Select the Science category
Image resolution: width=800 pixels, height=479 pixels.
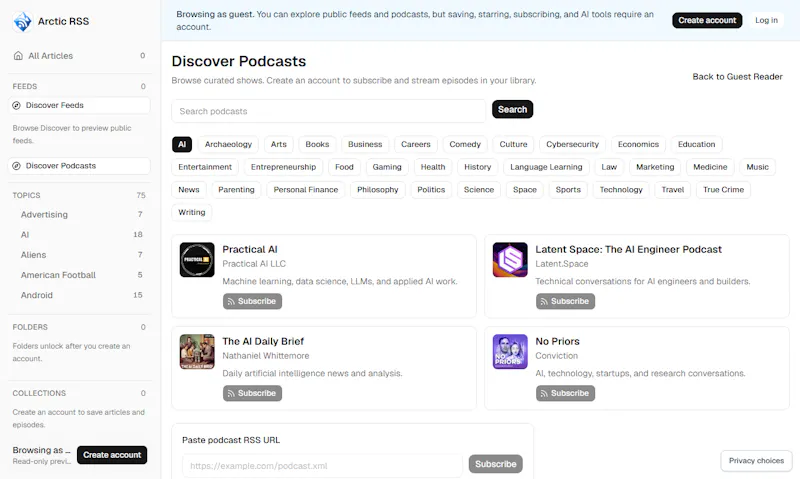click(479, 190)
